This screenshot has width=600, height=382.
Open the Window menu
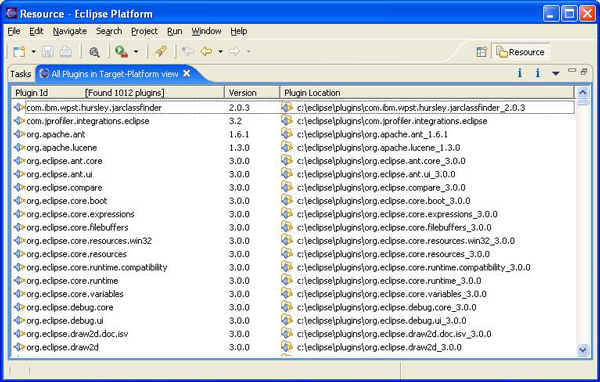(x=206, y=31)
